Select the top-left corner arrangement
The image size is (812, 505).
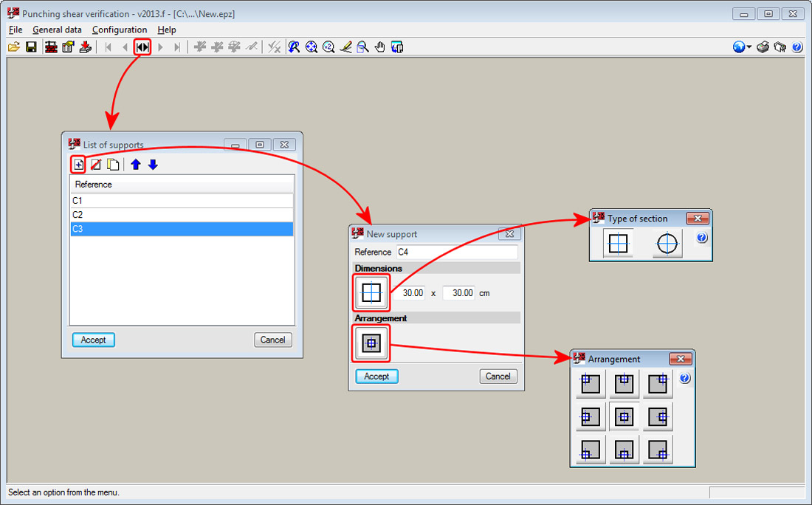point(591,384)
